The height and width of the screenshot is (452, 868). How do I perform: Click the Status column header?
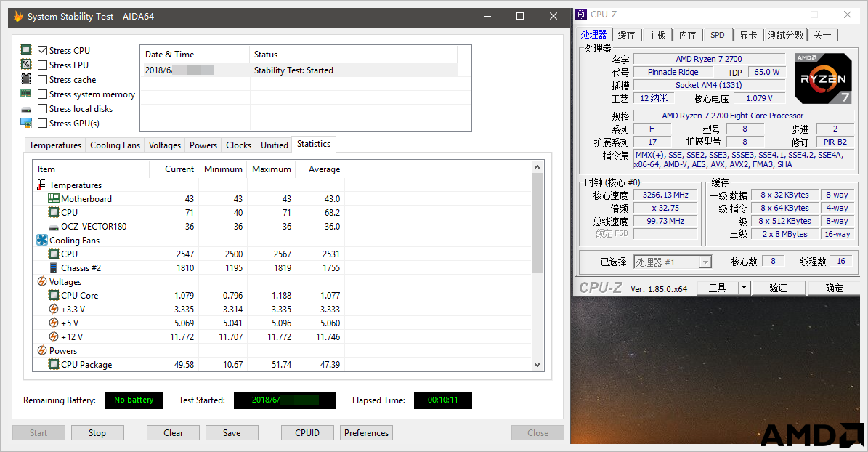pos(353,55)
